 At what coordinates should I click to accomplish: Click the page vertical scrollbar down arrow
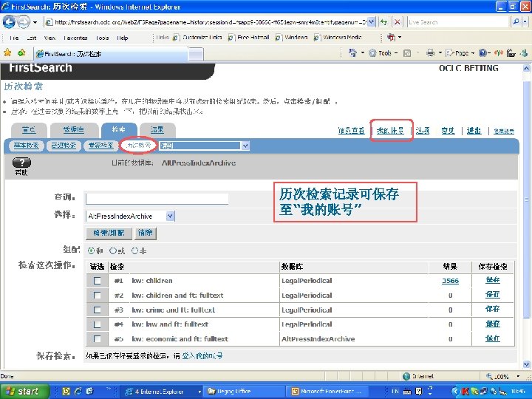pyautogui.click(x=526, y=364)
